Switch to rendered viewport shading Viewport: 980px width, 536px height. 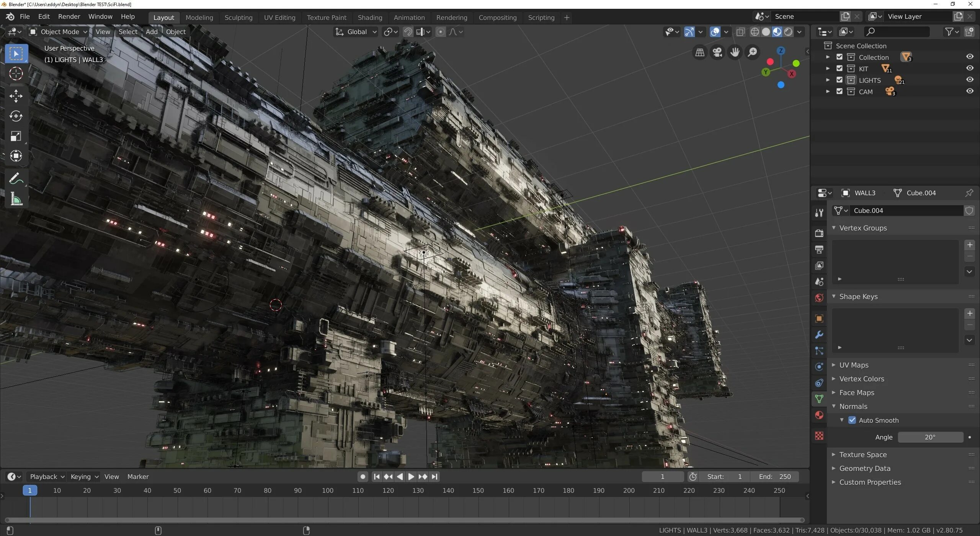788,32
